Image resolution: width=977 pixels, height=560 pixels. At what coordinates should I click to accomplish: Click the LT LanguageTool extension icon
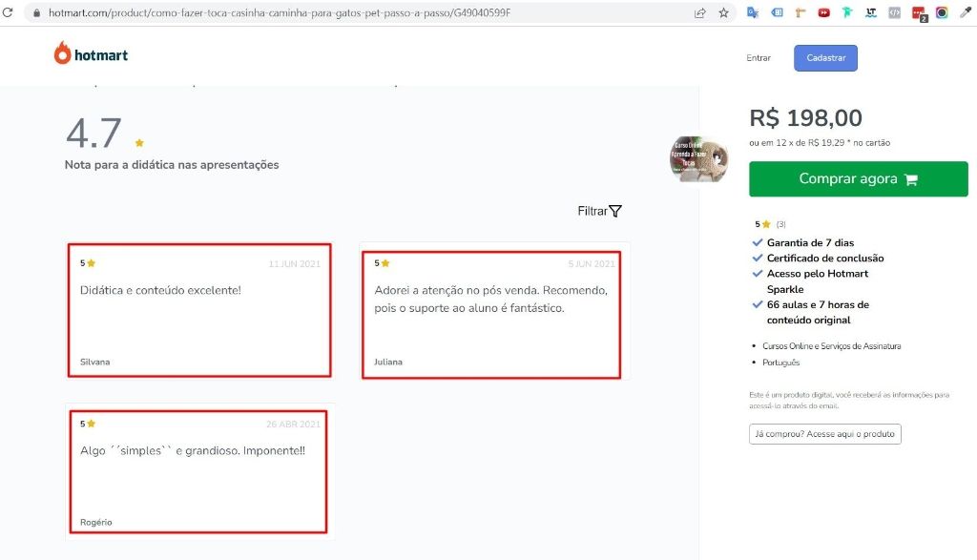(x=871, y=12)
